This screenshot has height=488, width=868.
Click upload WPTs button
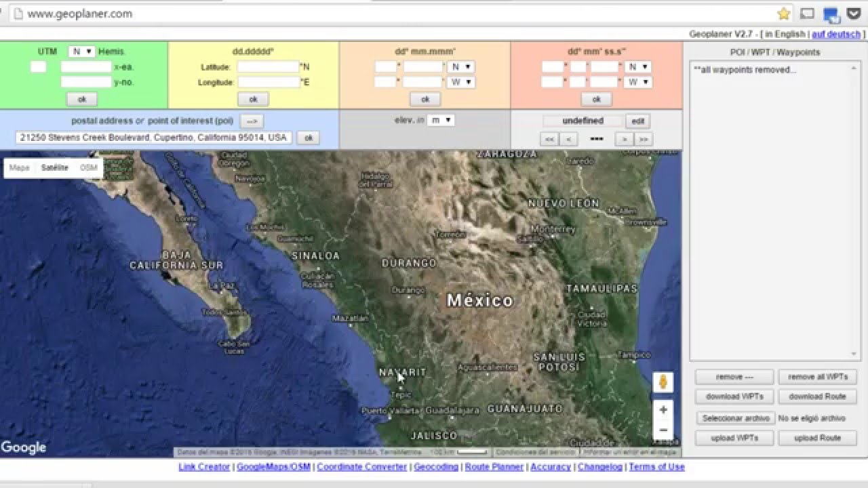(734, 438)
